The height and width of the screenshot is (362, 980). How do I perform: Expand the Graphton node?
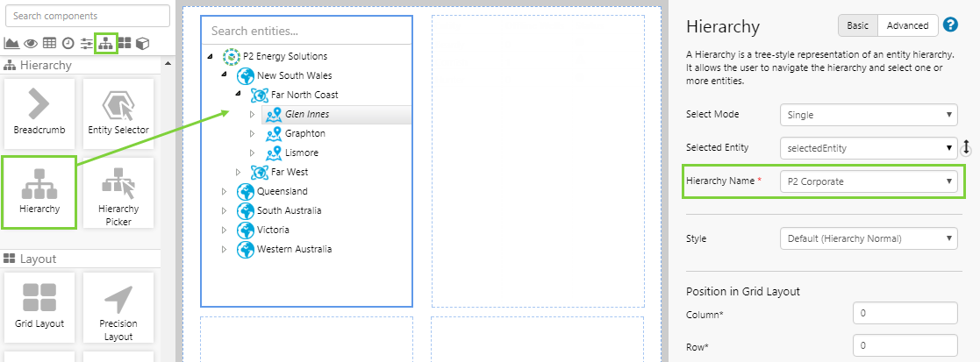(252, 133)
